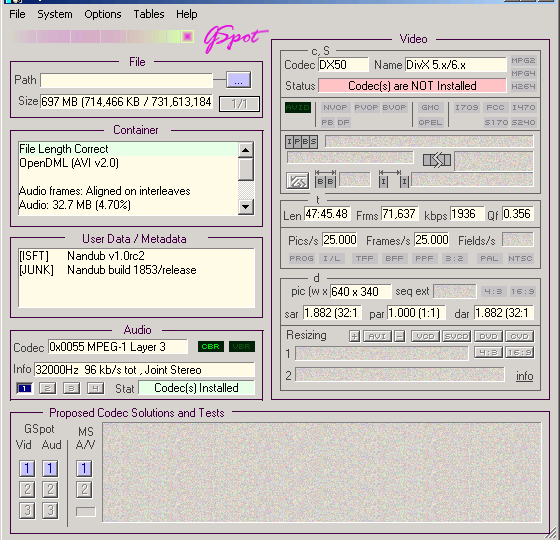Click the GSpot logo

pyautogui.click(x=235, y=39)
